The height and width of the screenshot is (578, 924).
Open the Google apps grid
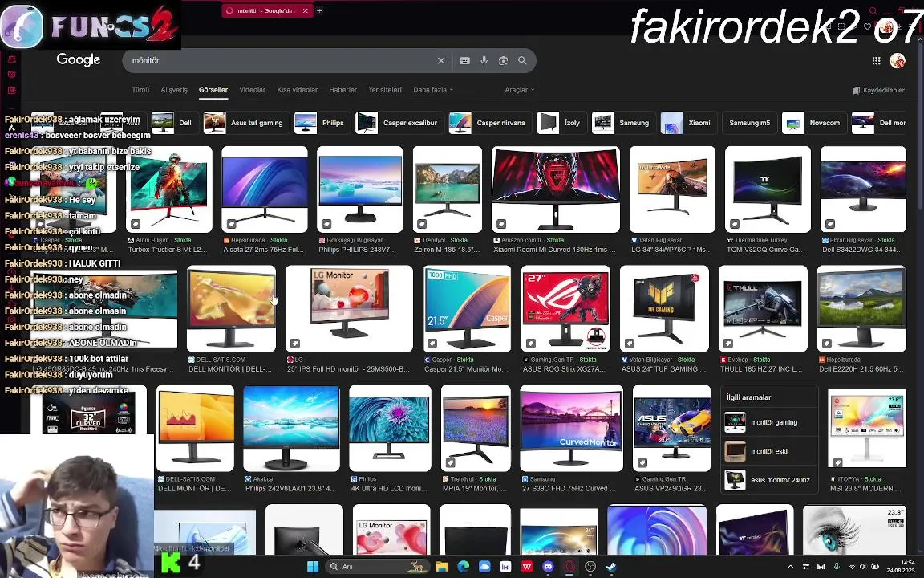coord(876,61)
